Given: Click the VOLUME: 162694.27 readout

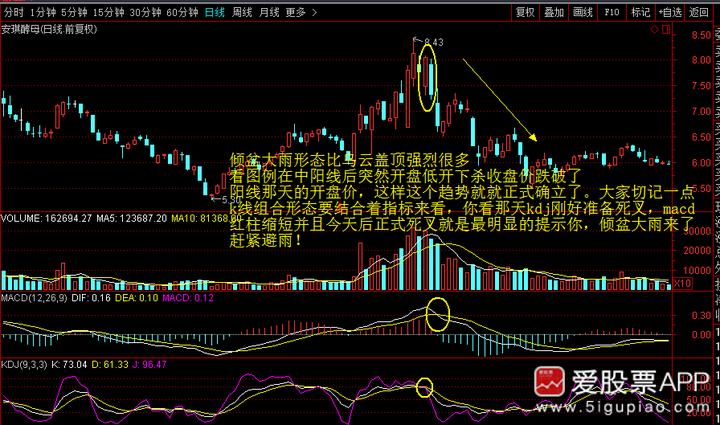Looking at the screenshot, I should (46, 218).
